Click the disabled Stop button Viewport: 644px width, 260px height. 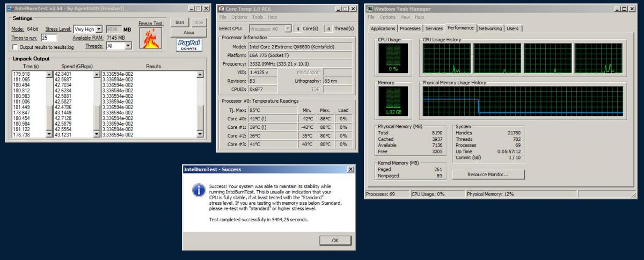[x=198, y=23]
